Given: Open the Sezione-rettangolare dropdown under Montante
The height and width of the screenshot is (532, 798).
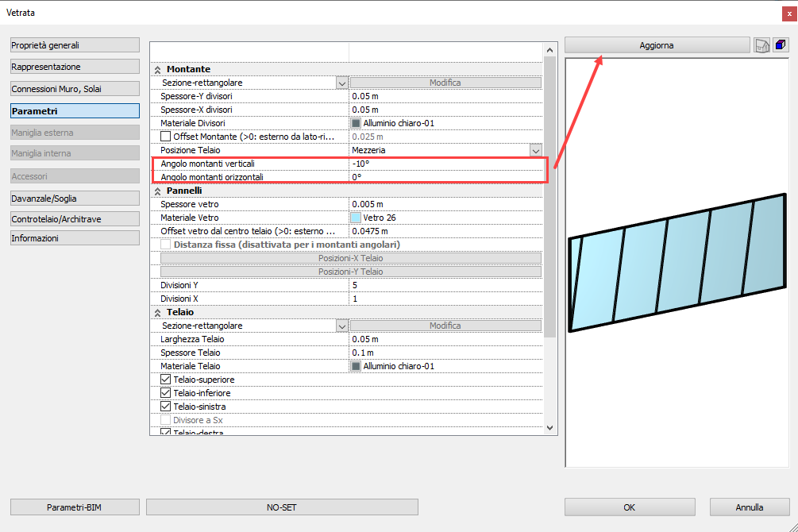Looking at the screenshot, I should [x=342, y=83].
